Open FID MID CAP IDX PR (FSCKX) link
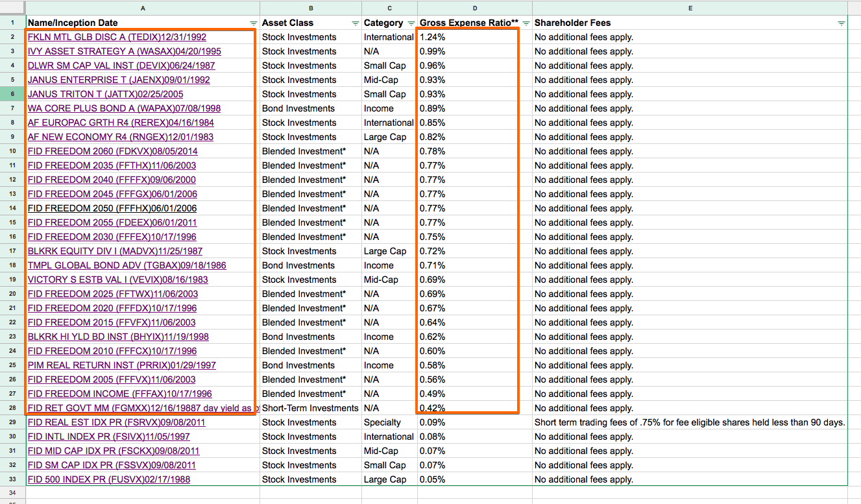This screenshot has height=504, width=861. (114, 451)
